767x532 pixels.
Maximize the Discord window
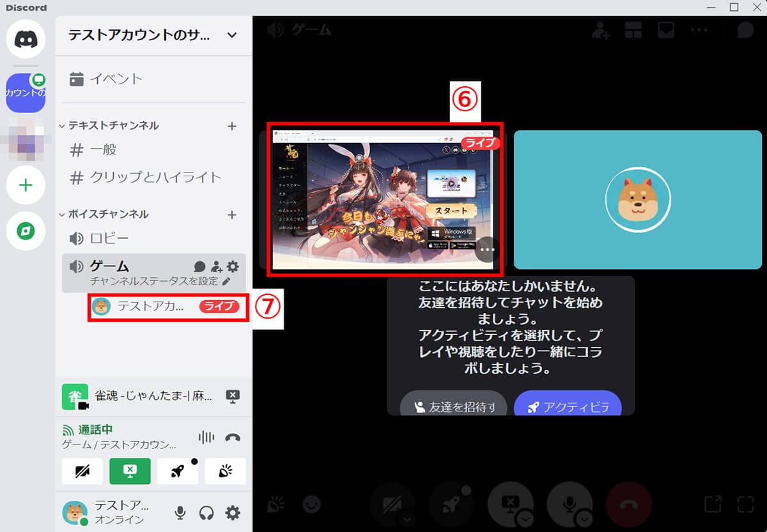(x=734, y=7)
